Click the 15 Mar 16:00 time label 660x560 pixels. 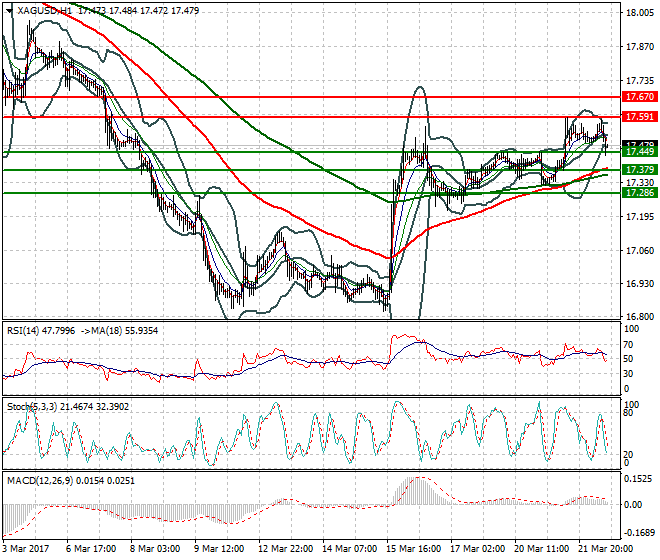(x=413, y=549)
